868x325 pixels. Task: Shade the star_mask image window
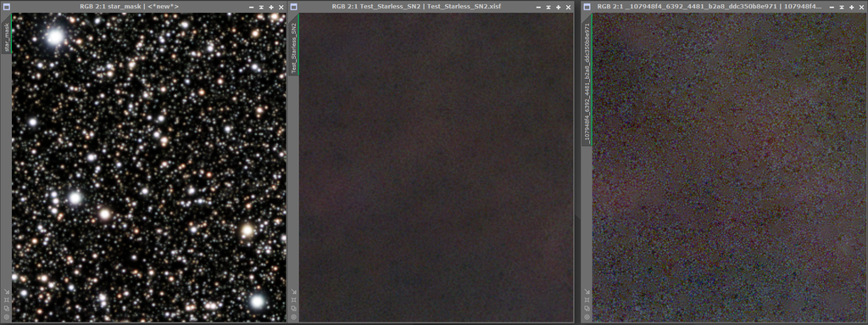261,7
